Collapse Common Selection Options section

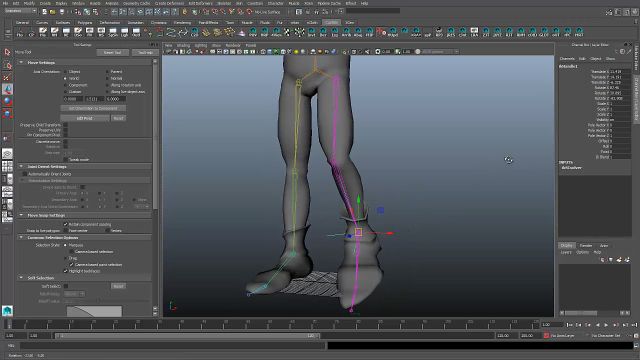pos(21,238)
